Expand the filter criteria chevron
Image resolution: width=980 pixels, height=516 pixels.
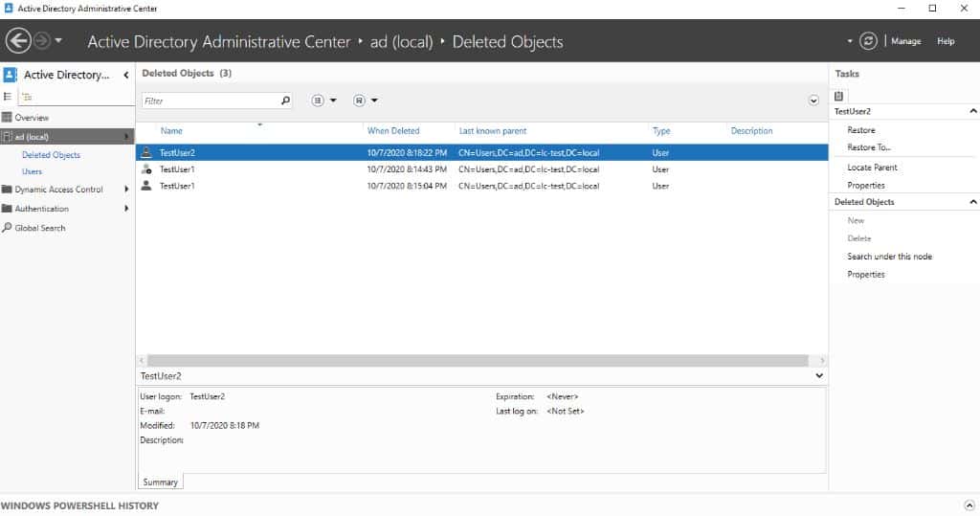click(813, 101)
